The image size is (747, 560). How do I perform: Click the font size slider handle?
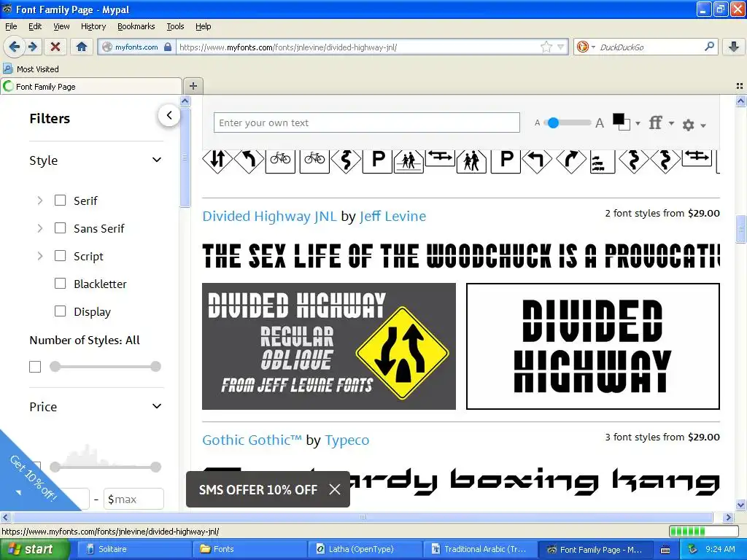553,122
